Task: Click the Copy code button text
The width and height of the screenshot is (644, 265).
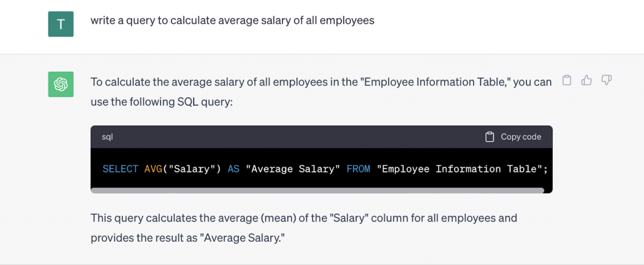Action: (x=521, y=137)
